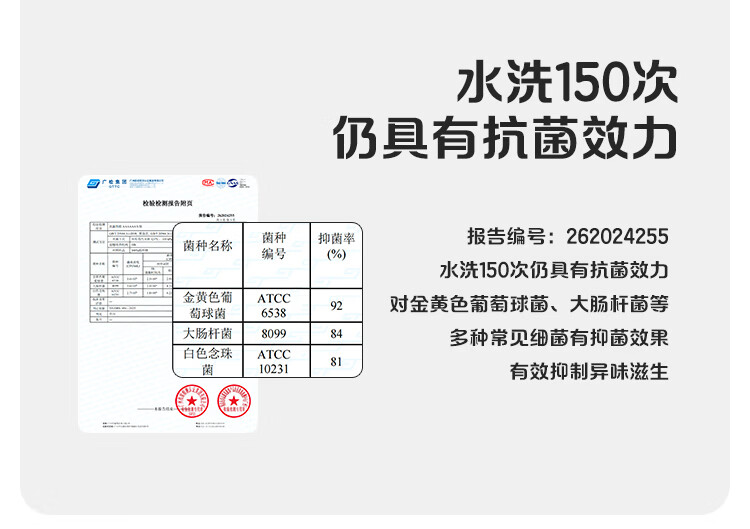
Task: Select the 金黄色葡萄球菌 table row
Action: click(x=267, y=305)
